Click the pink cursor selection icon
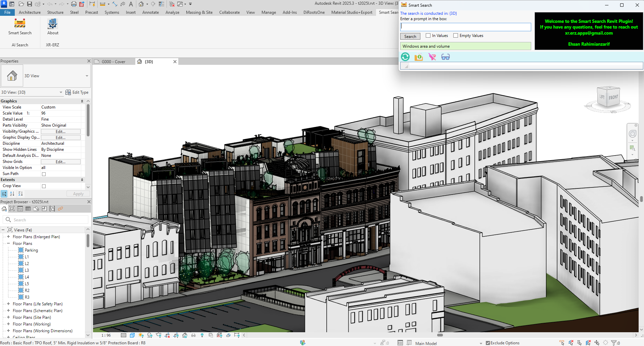The width and height of the screenshot is (644, 346). [432, 57]
